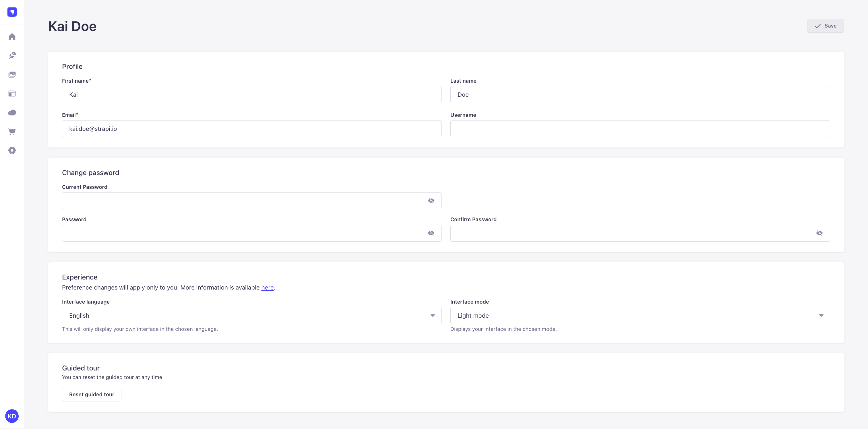Screen dimensions: 868x429
Task: Save the profile changes
Action: [825, 26]
